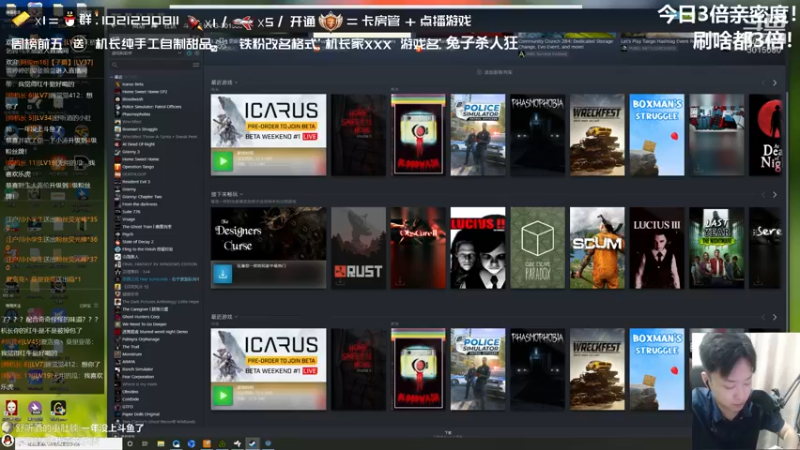The width and height of the screenshot is (800, 450).
Task: Click the blue shield icon on taskbar
Action: pyautogui.click(x=191, y=444)
